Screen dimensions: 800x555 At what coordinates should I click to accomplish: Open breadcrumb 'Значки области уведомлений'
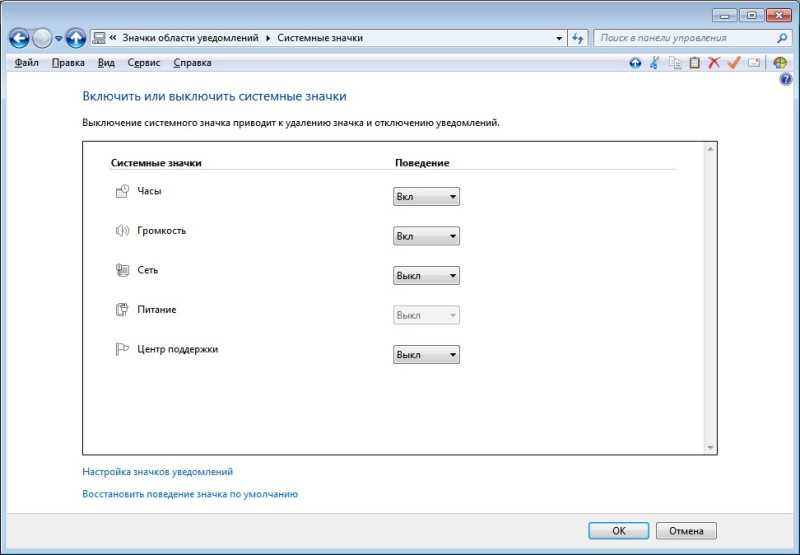click(x=190, y=38)
